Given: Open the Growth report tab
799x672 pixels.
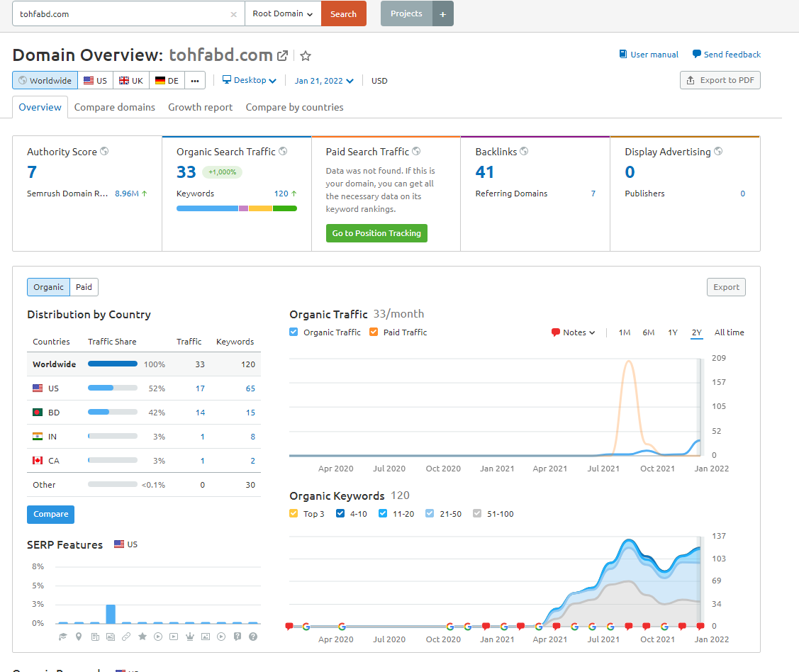Looking at the screenshot, I should (x=200, y=108).
